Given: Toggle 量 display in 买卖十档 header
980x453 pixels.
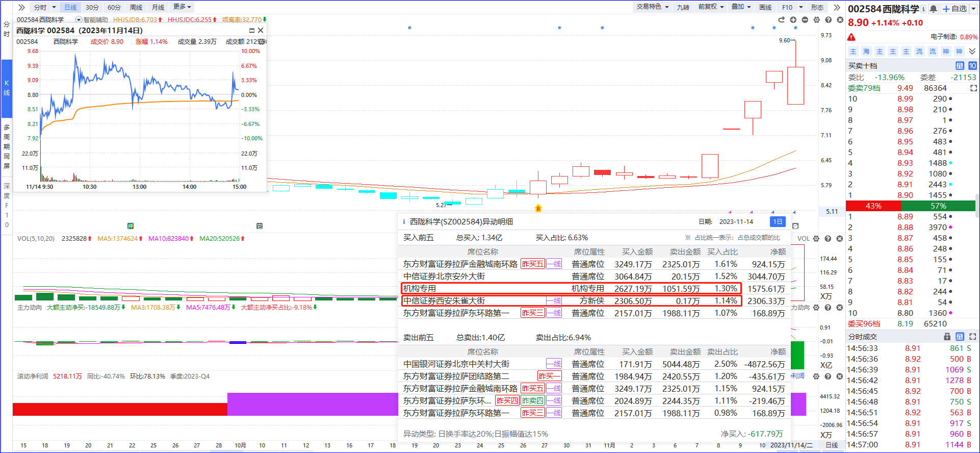Looking at the screenshot, I should [960, 66].
